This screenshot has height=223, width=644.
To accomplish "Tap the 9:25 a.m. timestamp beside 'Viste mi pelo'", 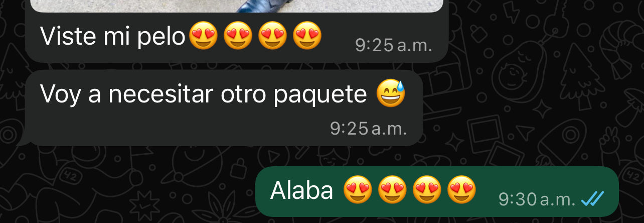I will tap(394, 46).
